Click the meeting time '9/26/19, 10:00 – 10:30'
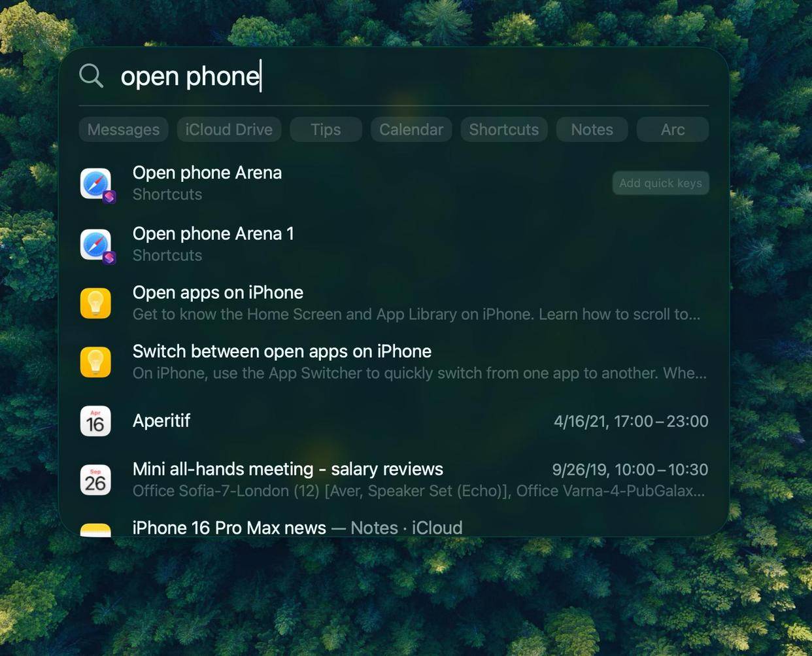812x656 pixels. (x=630, y=470)
